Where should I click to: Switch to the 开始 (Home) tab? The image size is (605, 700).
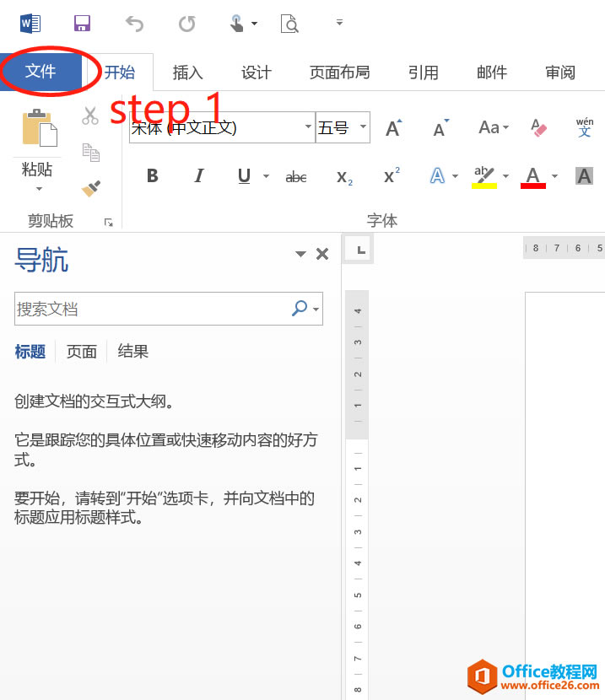coord(119,73)
